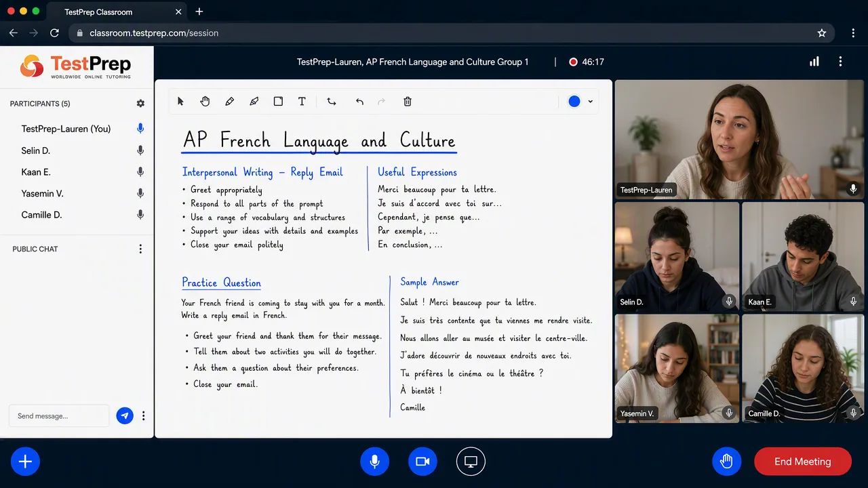Image resolution: width=868 pixels, height=488 pixels.
Task: Select the highlighter marker tool
Action: pos(254,102)
